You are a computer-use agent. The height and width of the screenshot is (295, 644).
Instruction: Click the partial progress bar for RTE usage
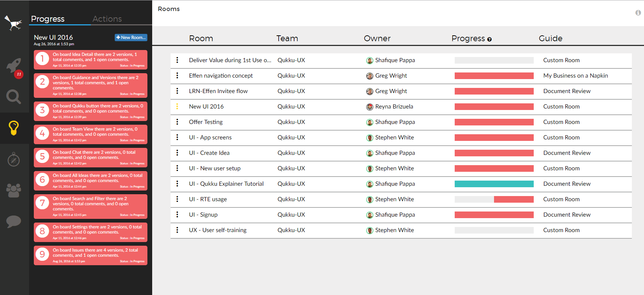point(494,199)
